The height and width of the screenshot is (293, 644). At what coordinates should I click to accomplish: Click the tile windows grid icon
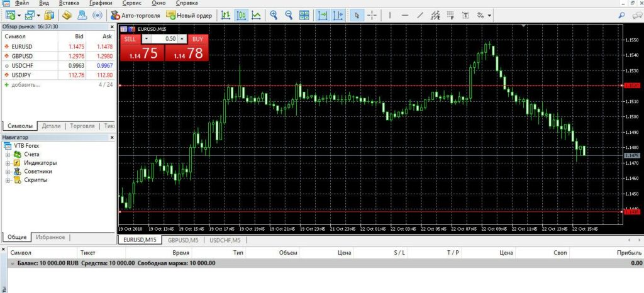pos(304,14)
